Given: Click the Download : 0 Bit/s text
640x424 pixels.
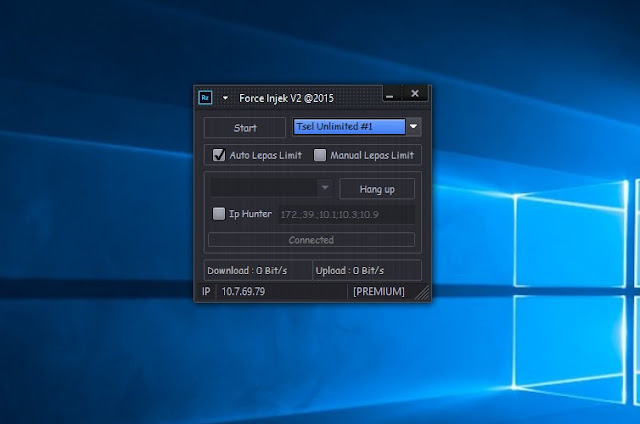Looking at the screenshot, I should point(247,271).
